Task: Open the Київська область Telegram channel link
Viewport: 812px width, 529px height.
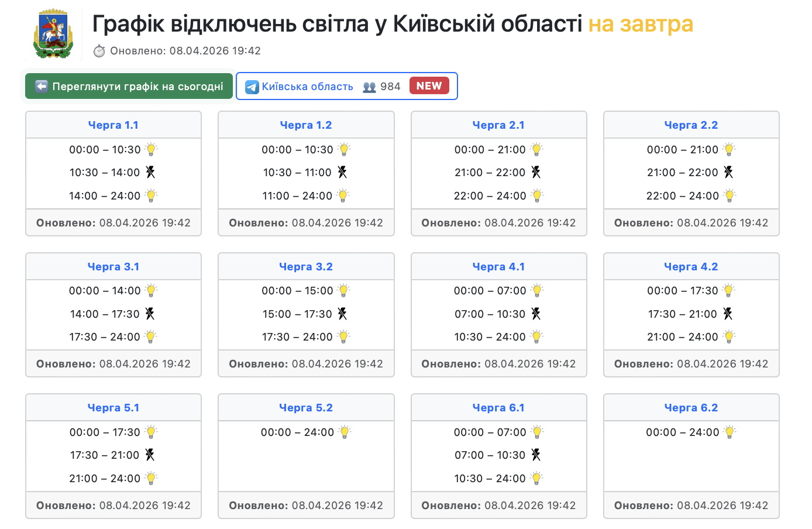Action: [307, 87]
